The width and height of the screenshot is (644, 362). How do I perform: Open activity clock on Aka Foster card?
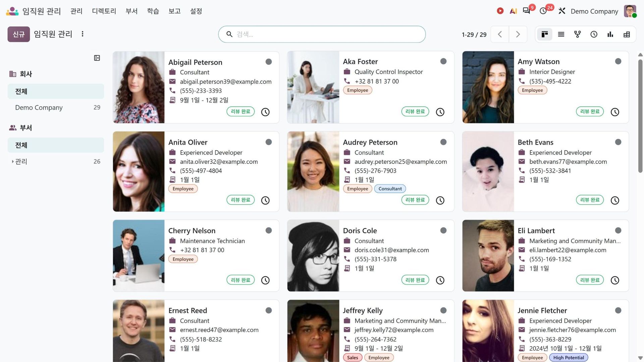pyautogui.click(x=440, y=112)
